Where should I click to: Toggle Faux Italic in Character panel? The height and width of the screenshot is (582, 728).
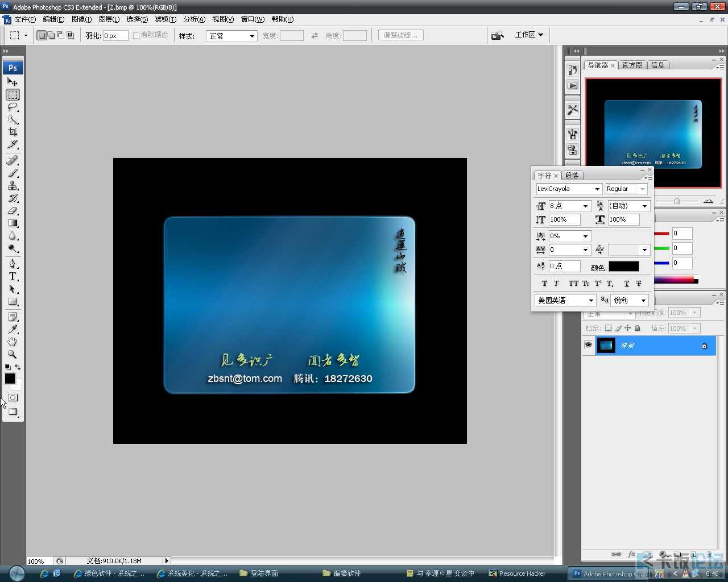click(x=556, y=283)
